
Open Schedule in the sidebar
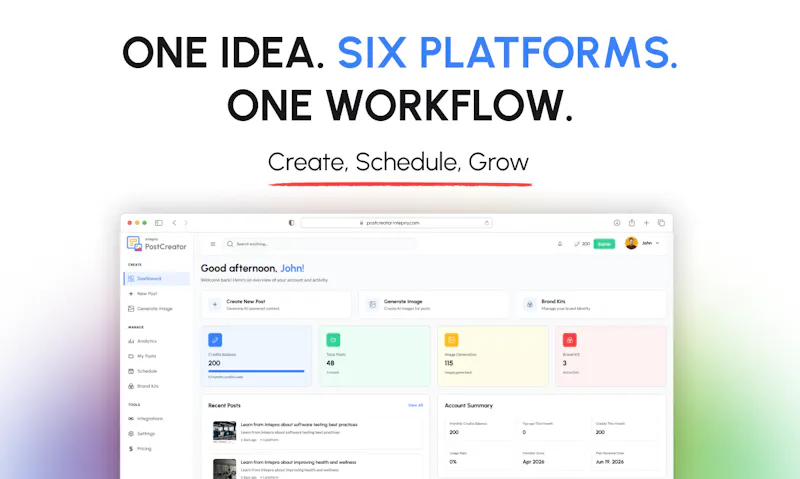click(142, 371)
